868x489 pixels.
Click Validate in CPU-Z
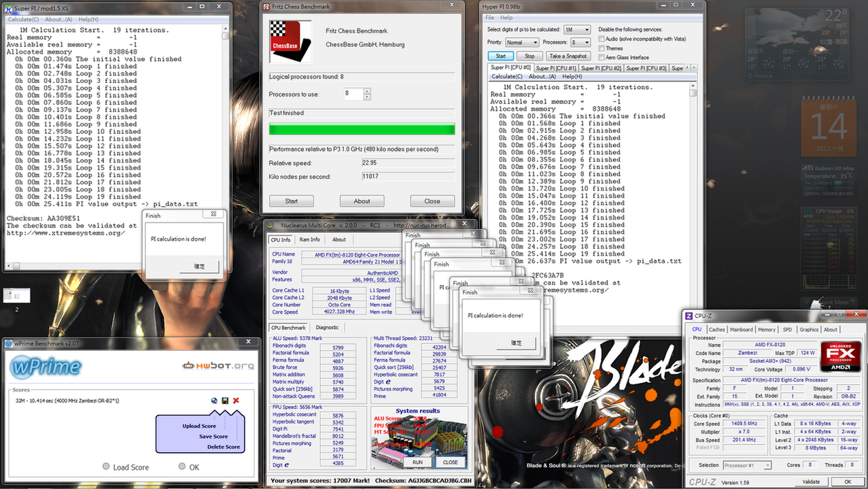click(x=810, y=482)
